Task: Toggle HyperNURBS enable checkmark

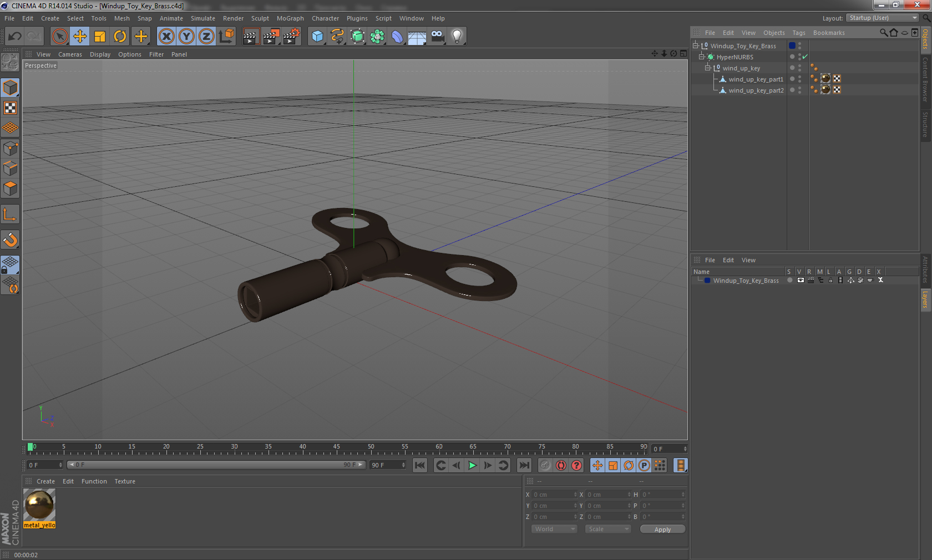Action: point(805,57)
